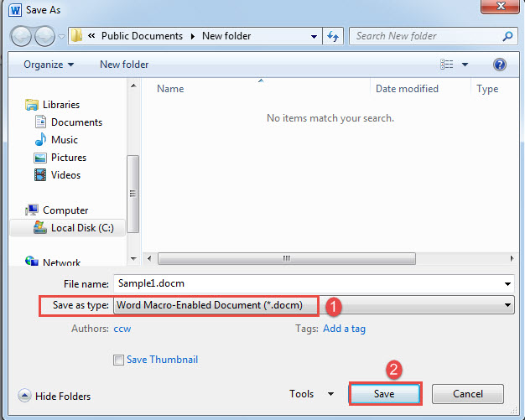Viewport: 525px width, 420px height.
Task: Click the Help question mark icon
Action: (500, 65)
